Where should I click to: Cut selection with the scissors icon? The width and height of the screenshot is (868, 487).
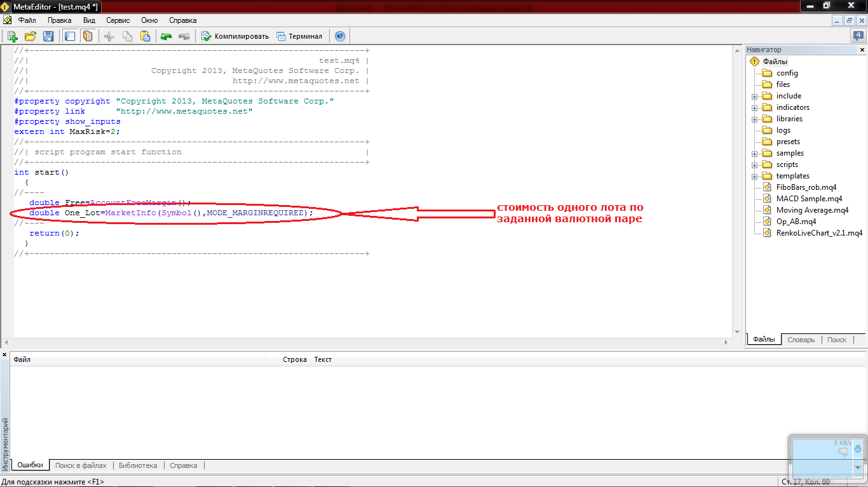coord(109,36)
